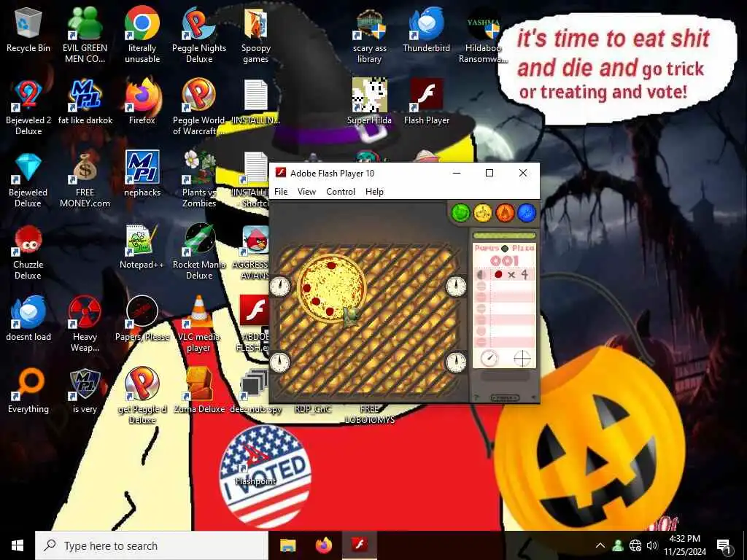Screen dimensions: 747x560
Task: Click the Type here to search box
Action: (x=152, y=545)
